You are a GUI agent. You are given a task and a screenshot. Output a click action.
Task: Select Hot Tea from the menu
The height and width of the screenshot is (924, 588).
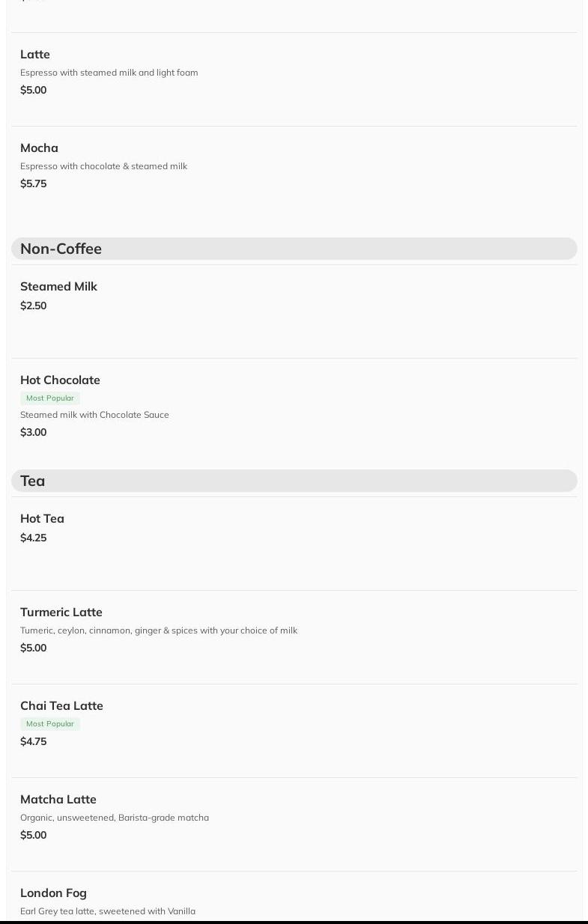(x=42, y=518)
